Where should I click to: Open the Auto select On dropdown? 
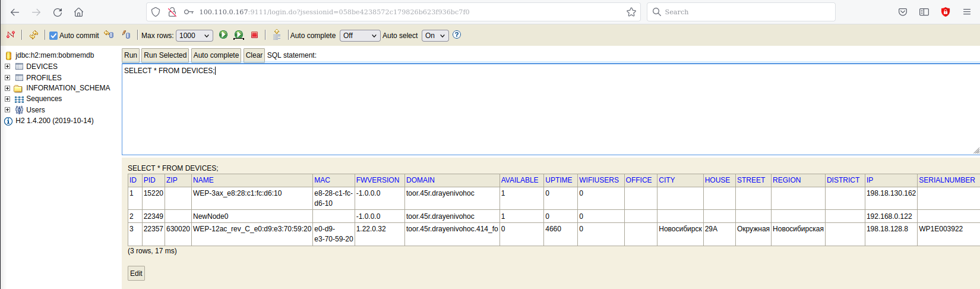click(435, 36)
